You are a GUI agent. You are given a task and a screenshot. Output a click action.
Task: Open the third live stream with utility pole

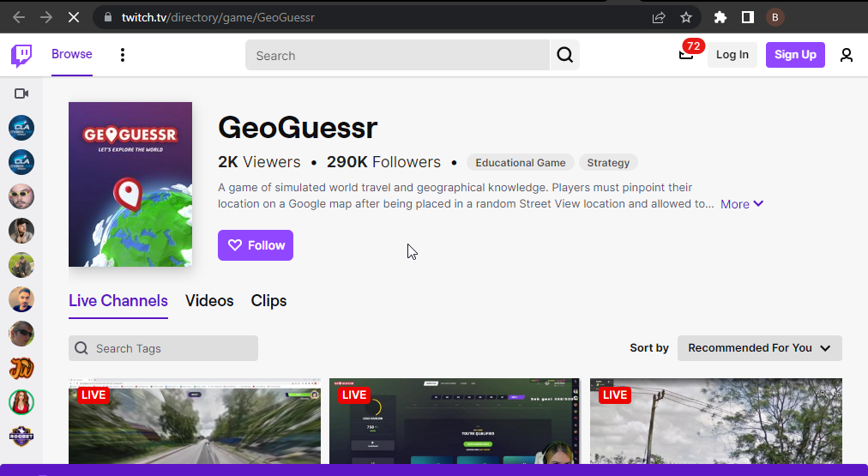pos(716,421)
